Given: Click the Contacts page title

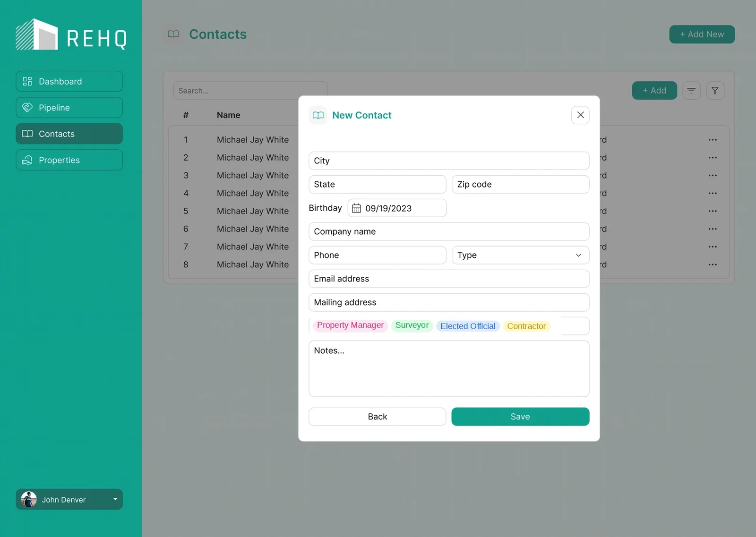Looking at the screenshot, I should [x=218, y=34].
